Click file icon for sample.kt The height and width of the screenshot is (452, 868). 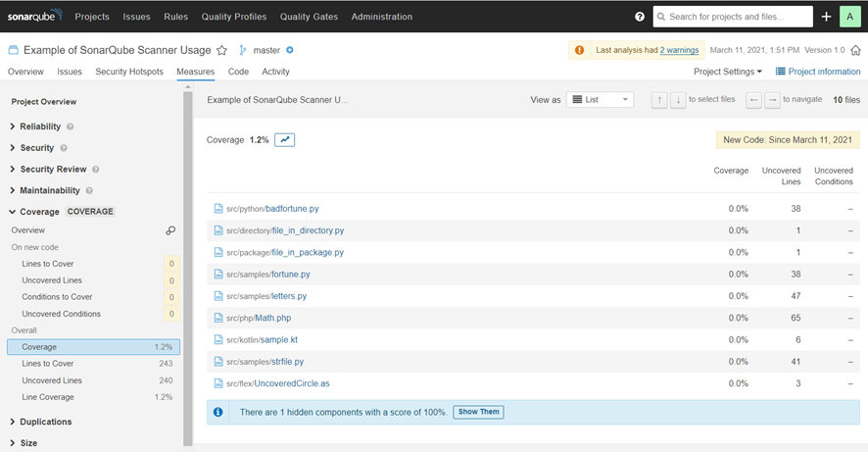[218, 339]
